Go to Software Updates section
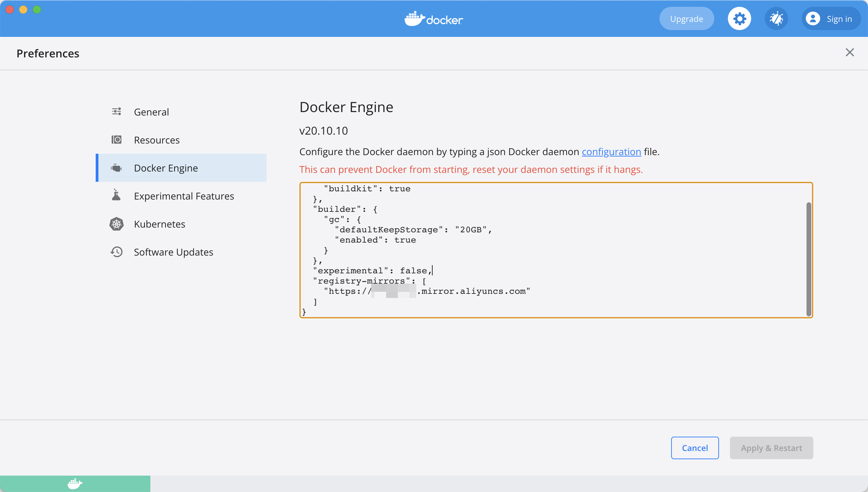The image size is (868, 492). click(174, 252)
